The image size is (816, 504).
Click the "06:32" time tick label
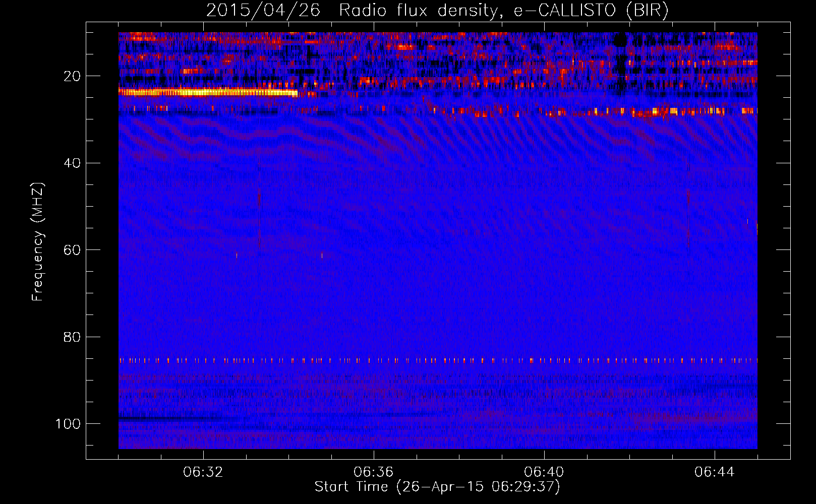pos(203,472)
